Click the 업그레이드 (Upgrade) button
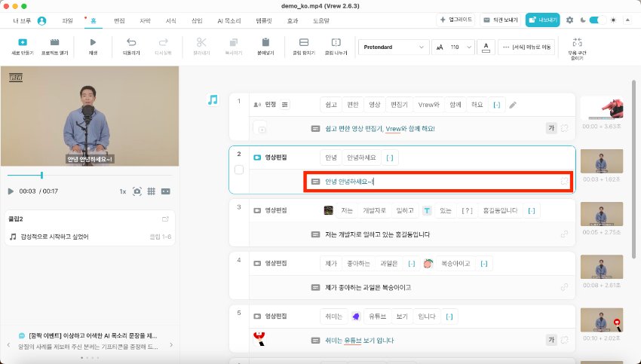Screen dimensions: 641x364 point(456,20)
